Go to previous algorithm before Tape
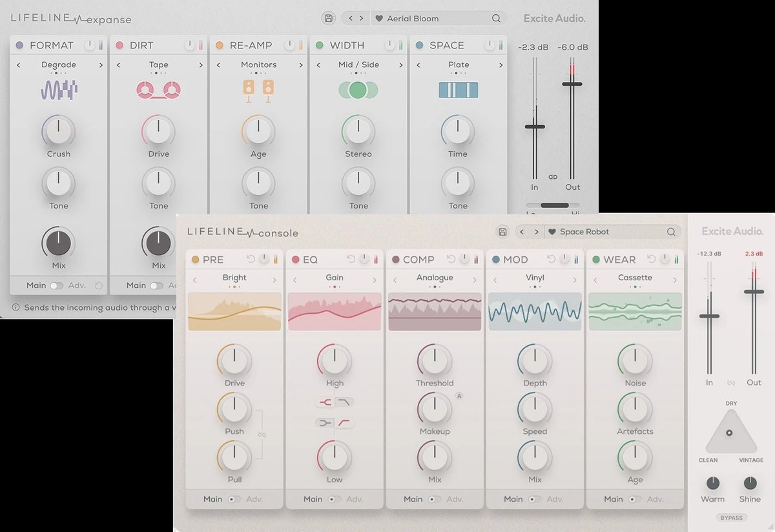 click(x=119, y=65)
